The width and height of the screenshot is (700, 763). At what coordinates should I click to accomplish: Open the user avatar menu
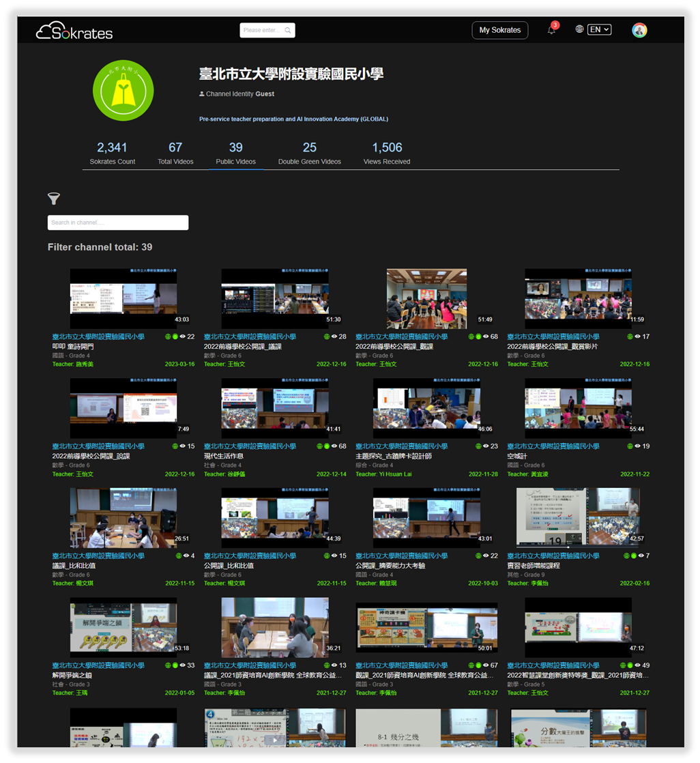639,30
